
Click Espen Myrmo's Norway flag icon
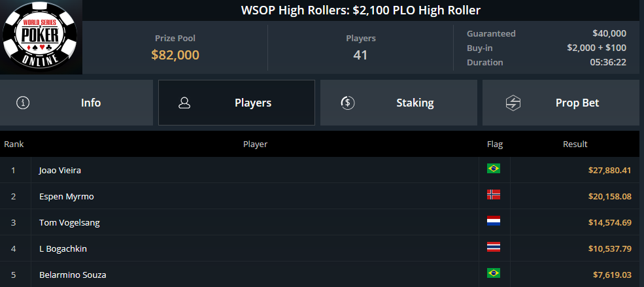click(x=493, y=195)
